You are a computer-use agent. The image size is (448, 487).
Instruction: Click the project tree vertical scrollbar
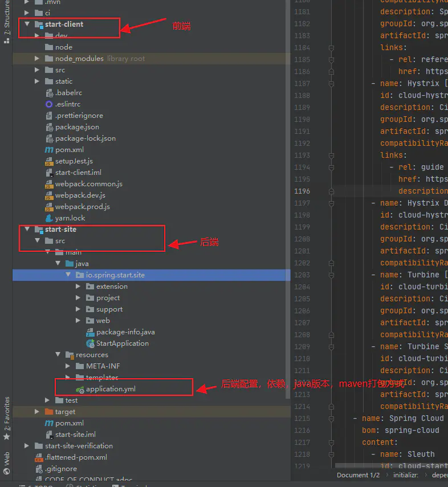click(288, 199)
